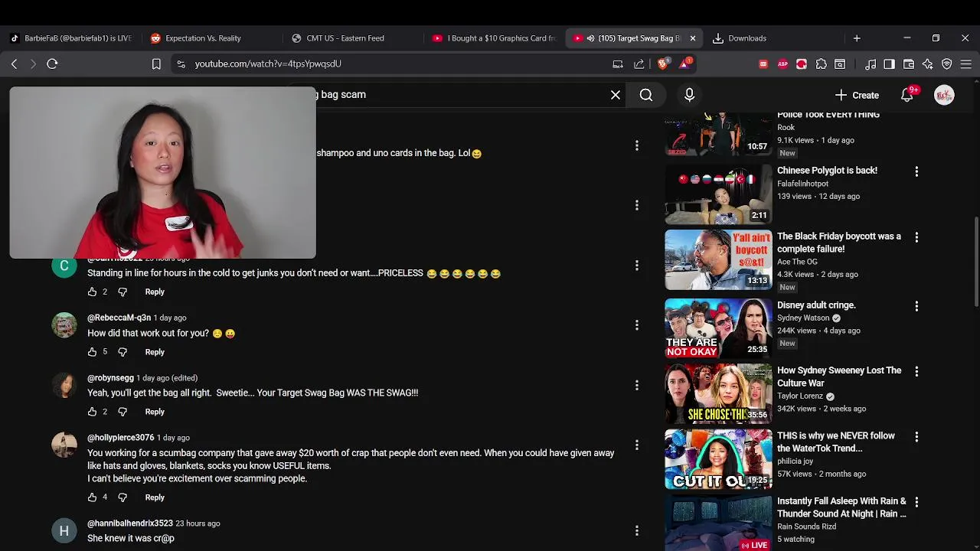Open options for 'Standing in line' comment
Viewport: 980px width, 551px height.
click(x=636, y=266)
